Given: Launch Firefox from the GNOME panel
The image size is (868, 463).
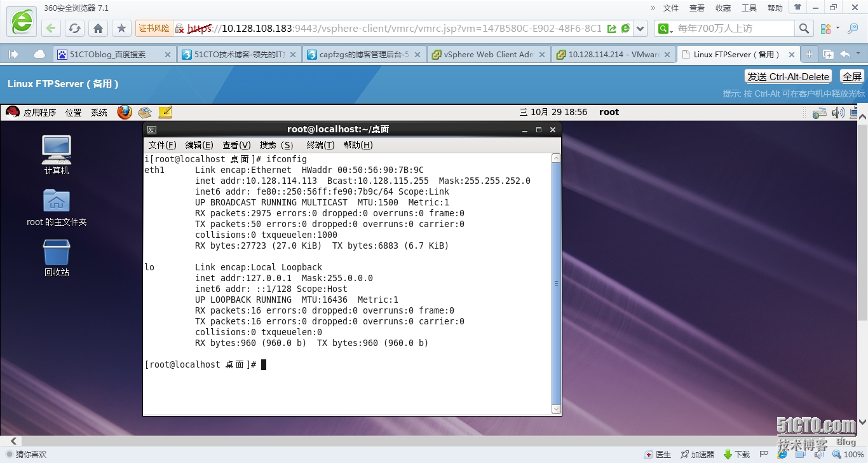Looking at the screenshot, I should click(x=125, y=112).
